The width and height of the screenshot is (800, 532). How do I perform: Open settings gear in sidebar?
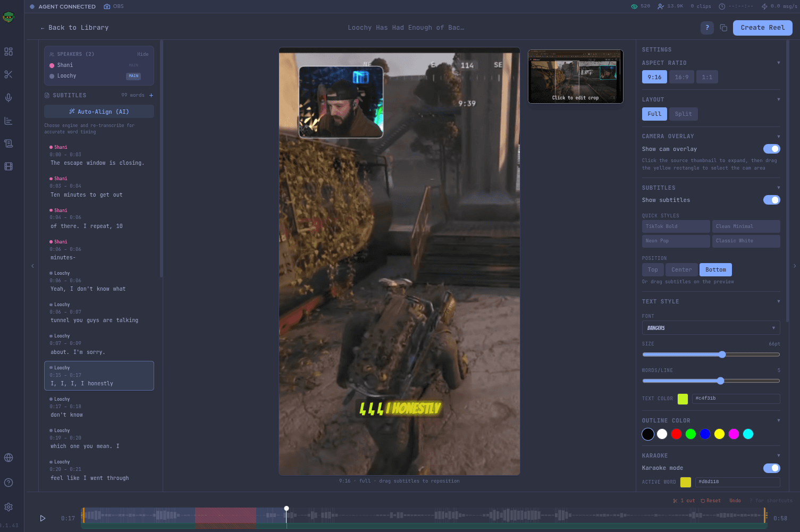[x=9, y=507]
